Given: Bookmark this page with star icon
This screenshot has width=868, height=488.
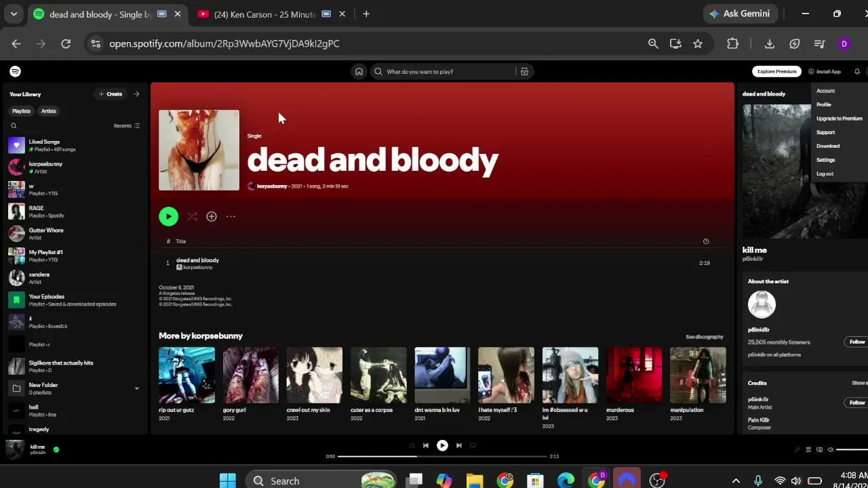Looking at the screenshot, I should [x=698, y=43].
